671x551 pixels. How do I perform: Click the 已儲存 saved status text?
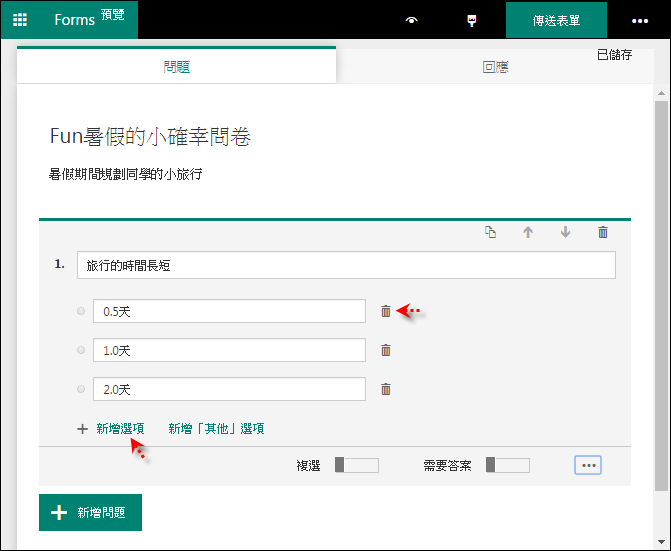(x=615, y=55)
